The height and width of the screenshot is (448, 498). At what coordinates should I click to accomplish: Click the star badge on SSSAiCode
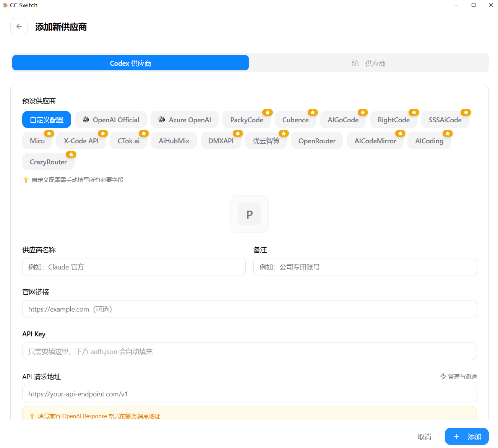(466, 112)
